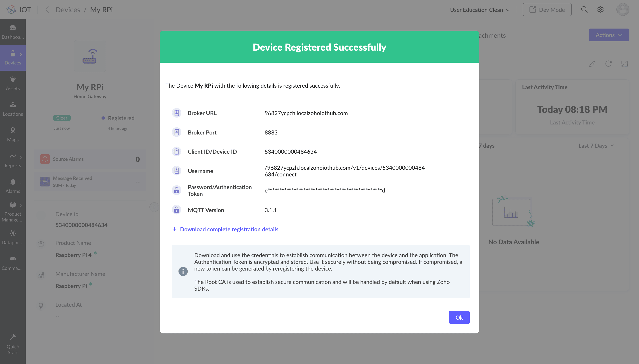Go to Devices breadcrumb link
The height and width of the screenshot is (364, 639).
click(x=68, y=10)
